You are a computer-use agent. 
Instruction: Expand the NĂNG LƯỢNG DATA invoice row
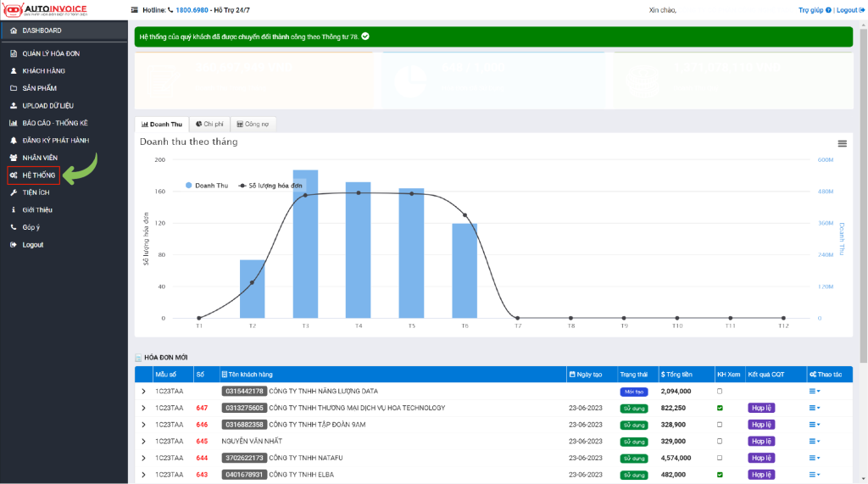coord(143,391)
